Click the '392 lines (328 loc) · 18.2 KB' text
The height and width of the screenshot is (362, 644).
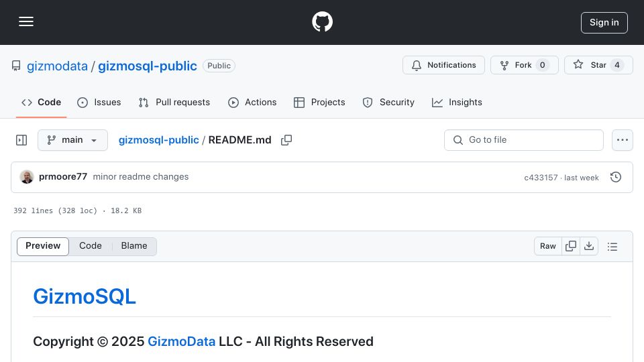point(77,210)
